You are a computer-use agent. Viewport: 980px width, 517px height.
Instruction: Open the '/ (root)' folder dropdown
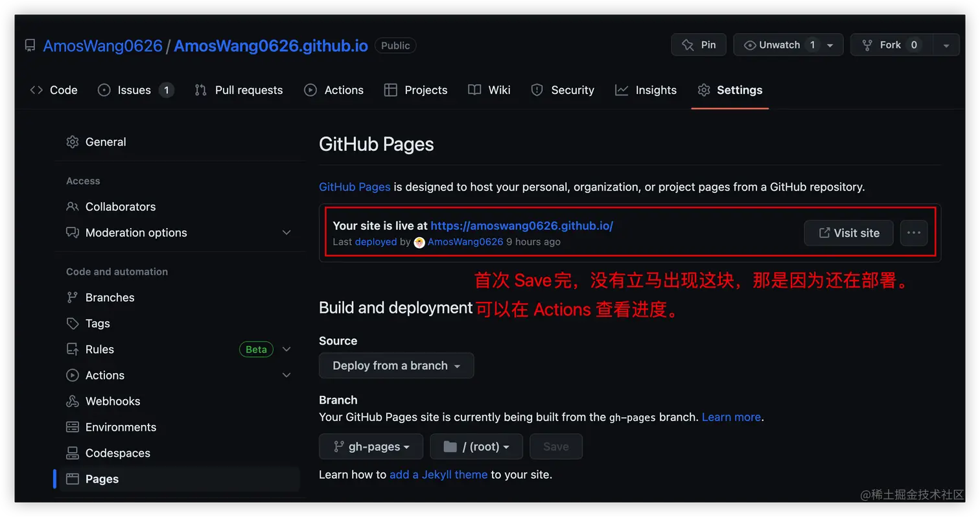[x=476, y=446]
